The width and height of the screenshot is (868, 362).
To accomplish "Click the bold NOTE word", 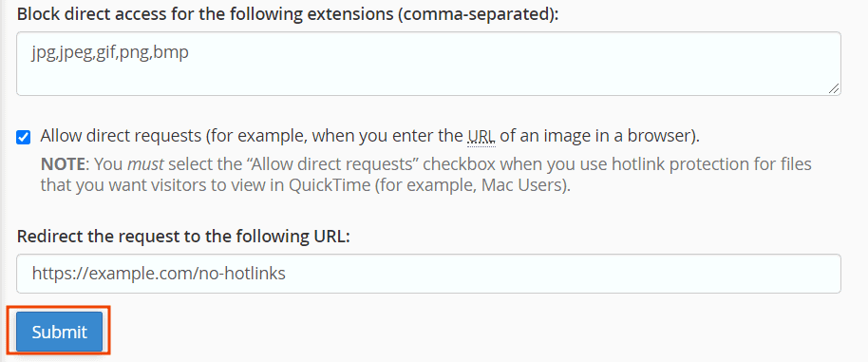I will click(62, 164).
